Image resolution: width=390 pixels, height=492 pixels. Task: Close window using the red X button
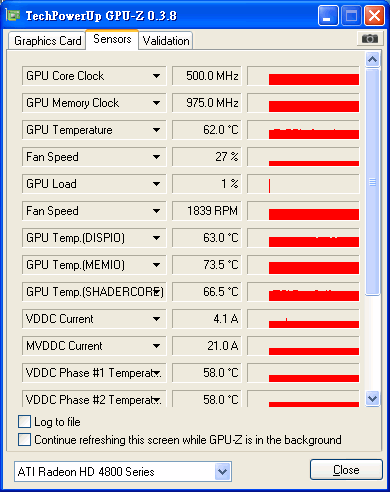[x=374, y=15]
